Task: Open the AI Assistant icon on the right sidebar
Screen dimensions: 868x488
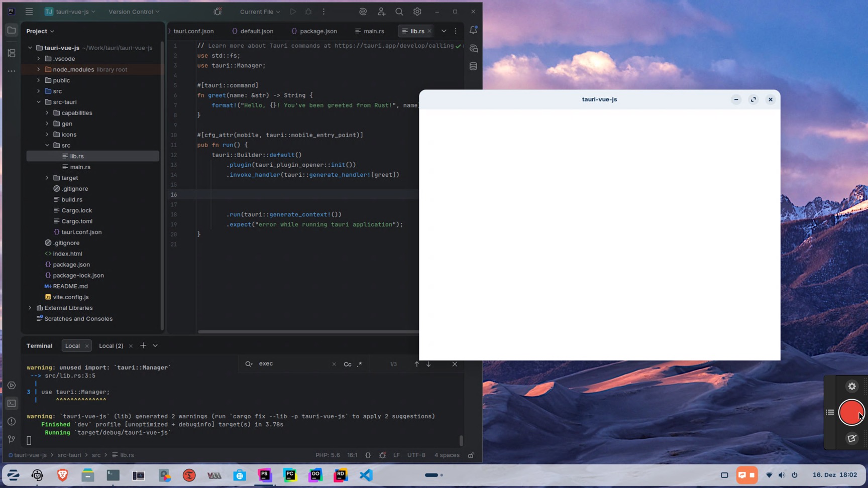Action: pos(473,48)
